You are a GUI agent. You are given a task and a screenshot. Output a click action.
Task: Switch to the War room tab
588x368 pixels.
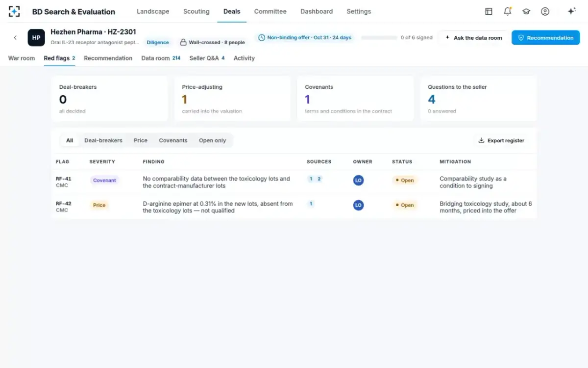pos(22,58)
